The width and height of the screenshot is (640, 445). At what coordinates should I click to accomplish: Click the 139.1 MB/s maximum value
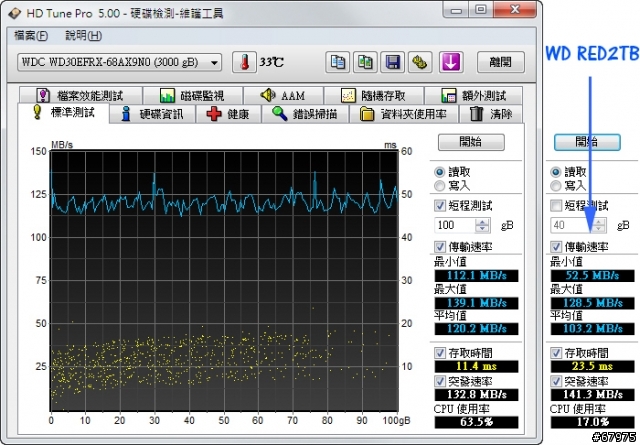(476, 303)
